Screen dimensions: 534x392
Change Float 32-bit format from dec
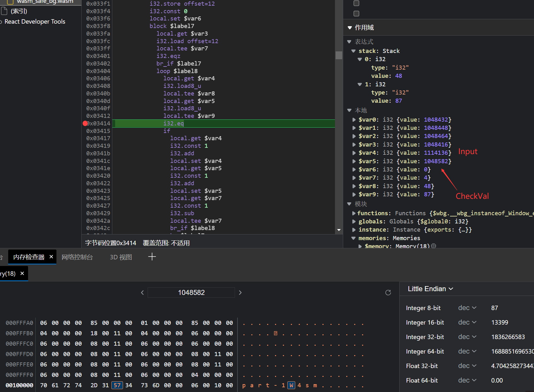467,366
